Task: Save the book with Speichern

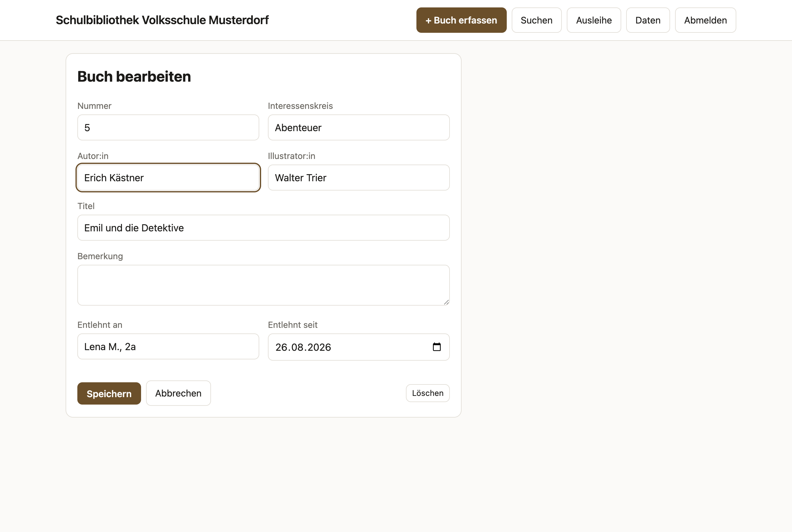Action: pyautogui.click(x=109, y=393)
